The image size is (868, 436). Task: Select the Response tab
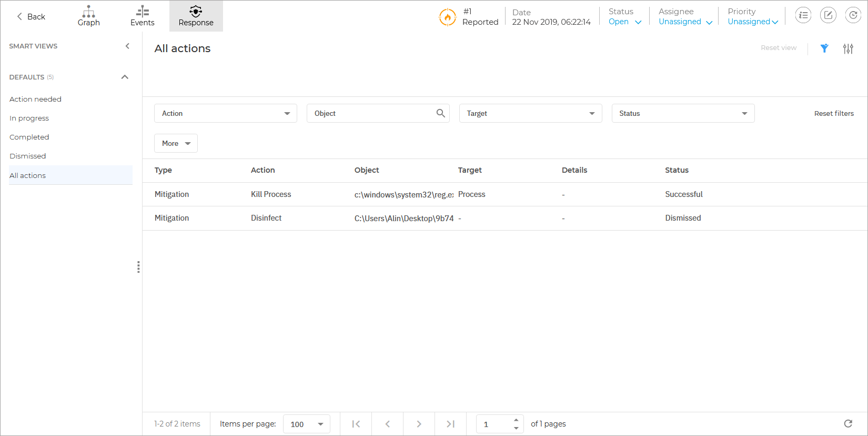196,16
